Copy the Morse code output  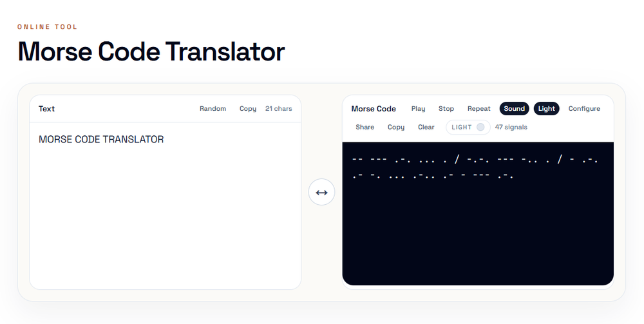396,127
